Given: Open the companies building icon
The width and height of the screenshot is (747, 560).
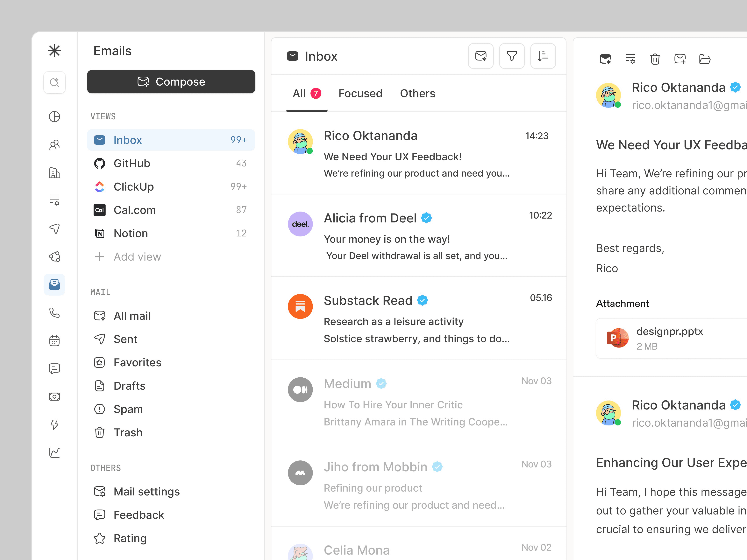Looking at the screenshot, I should pos(54,173).
